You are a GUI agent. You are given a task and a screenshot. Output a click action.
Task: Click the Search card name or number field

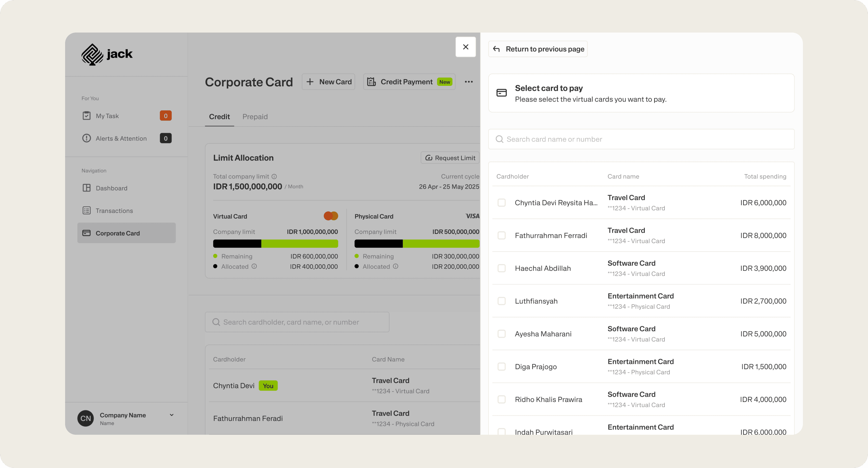641,139
